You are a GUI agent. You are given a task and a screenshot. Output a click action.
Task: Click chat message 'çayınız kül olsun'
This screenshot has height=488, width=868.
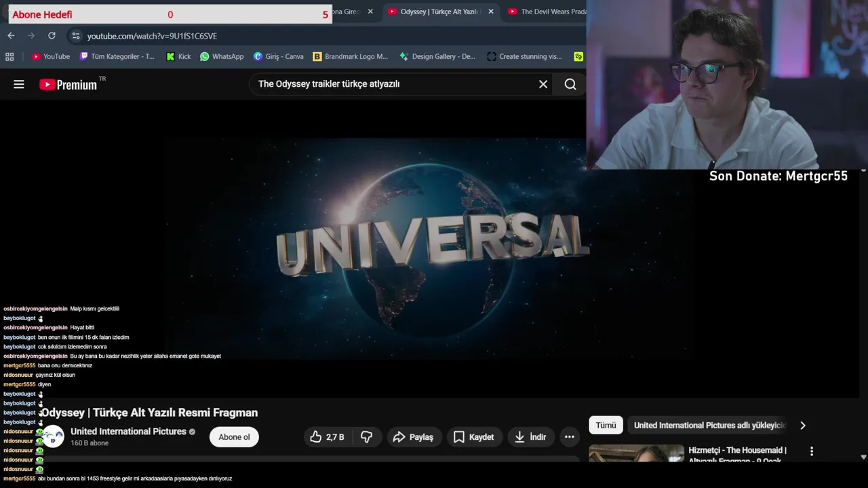(x=56, y=375)
